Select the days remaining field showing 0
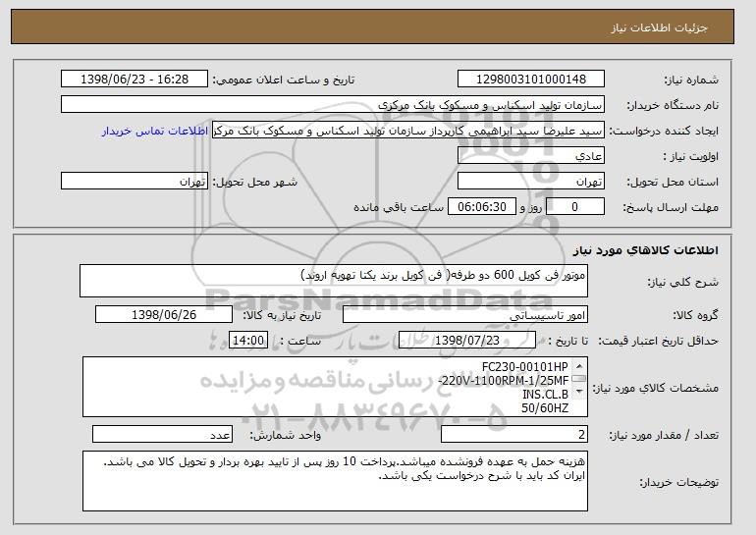The image size is (756, 535). tap(574, 207)
